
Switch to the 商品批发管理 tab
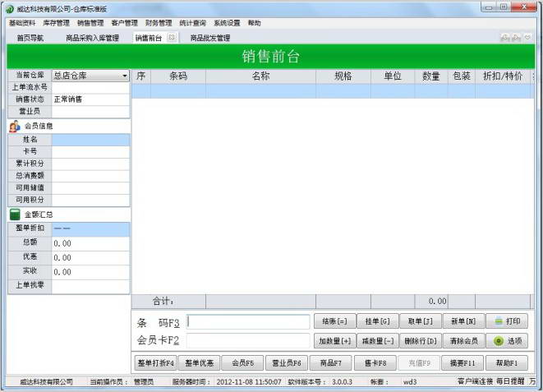tap(210, 38)
